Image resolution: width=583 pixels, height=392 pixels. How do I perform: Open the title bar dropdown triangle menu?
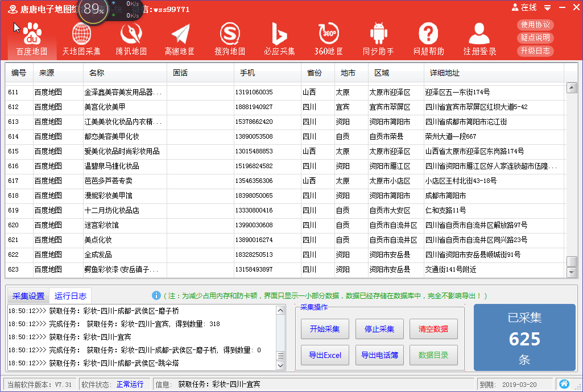point(547,7)
